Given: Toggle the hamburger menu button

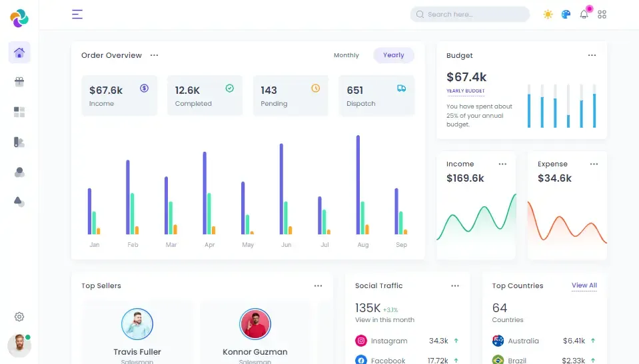Looking at the screenshot, I should pos(77,14).
